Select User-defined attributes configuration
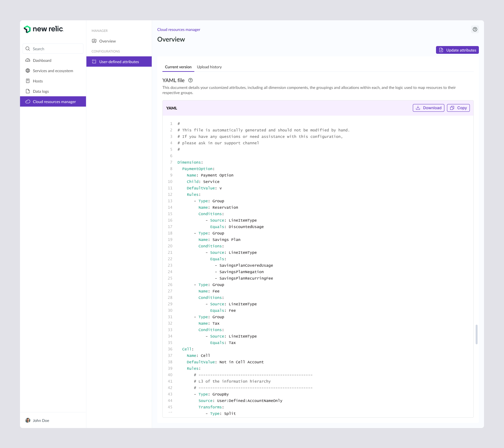The width and height of the screenshot is (504, 448). pyautogui.click(x=119, y=62)
